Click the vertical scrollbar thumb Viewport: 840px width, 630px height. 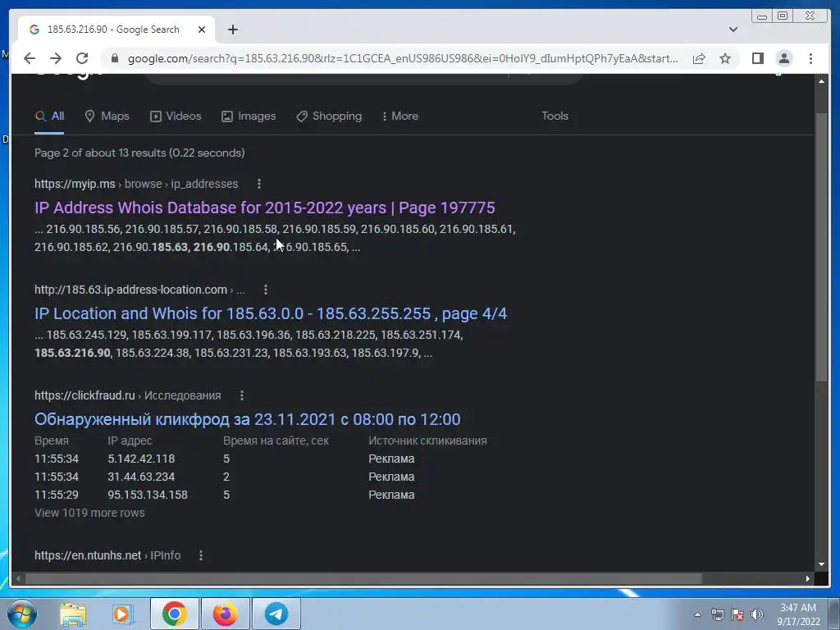coord(821,247)
